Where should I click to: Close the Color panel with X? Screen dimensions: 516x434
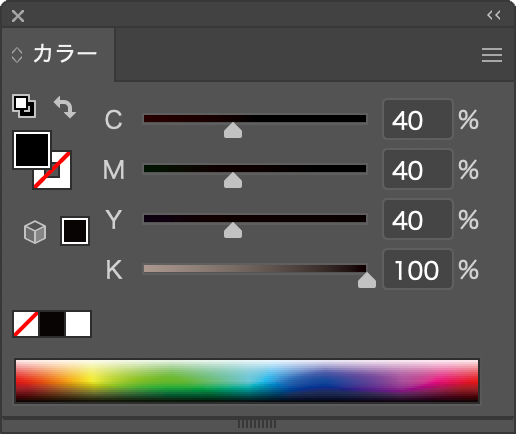pyautogui.click(x=18, y=16)
